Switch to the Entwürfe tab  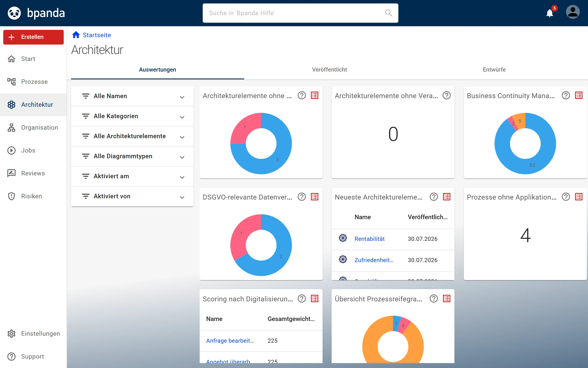tap(494, 70)
